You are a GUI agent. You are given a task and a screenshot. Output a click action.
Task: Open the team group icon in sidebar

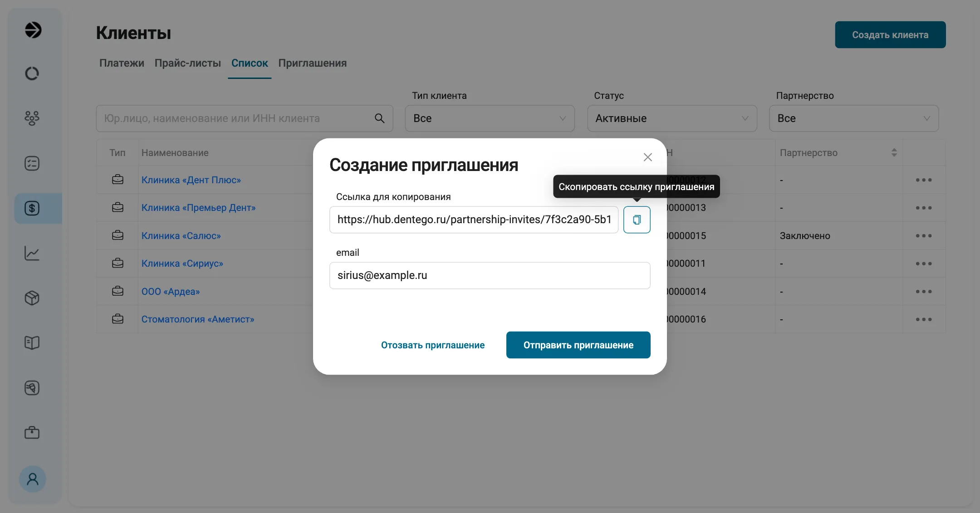32,118
